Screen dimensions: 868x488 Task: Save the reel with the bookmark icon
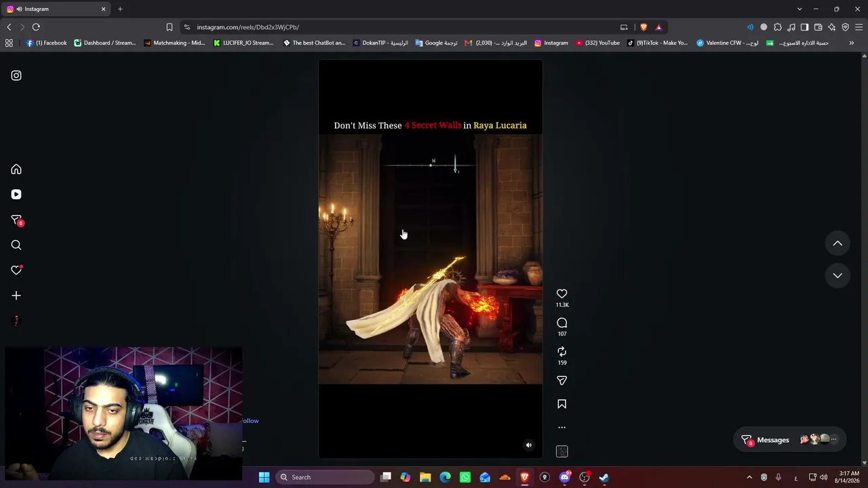561,404
